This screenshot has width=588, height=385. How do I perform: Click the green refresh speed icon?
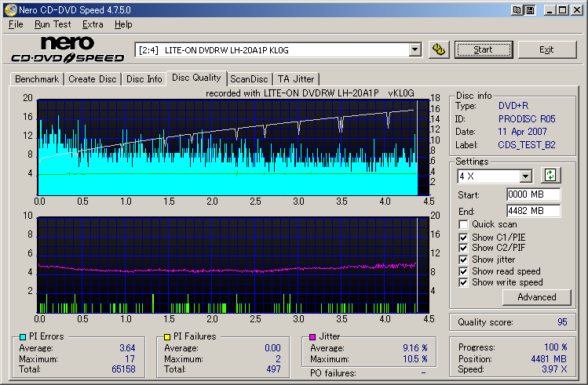point(550,176)
